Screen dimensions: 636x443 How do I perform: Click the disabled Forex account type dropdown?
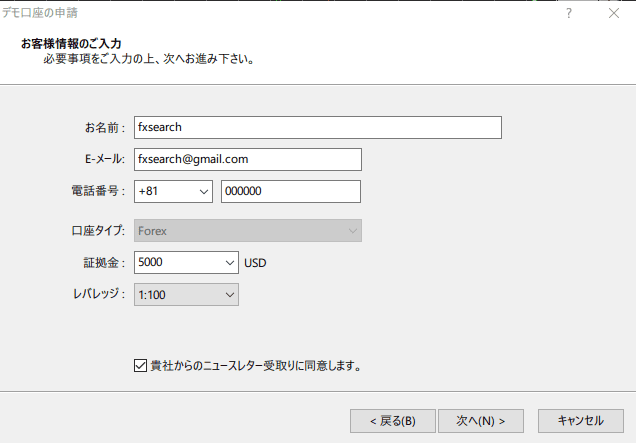(248, 231)
